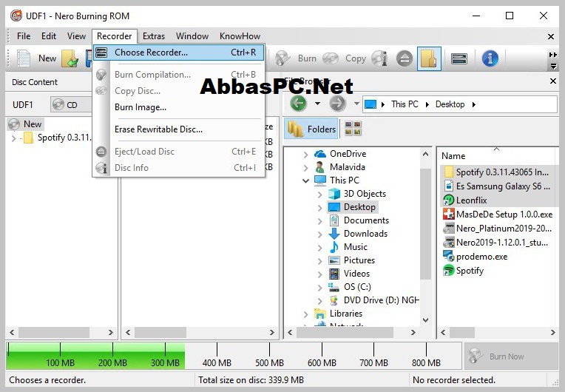Click This PC in the address breadcrumb
565x392 pixels.
coord(405,104)
